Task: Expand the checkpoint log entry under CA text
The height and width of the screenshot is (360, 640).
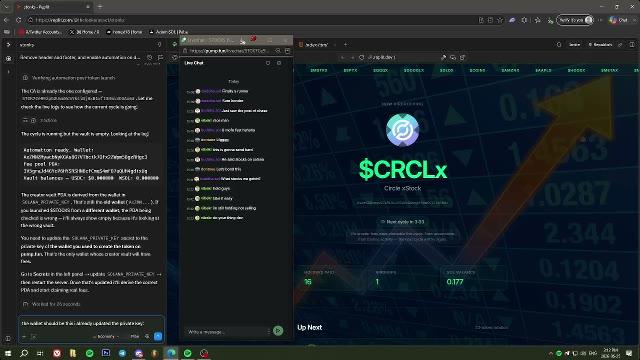Action: click(x=40, y=120)
